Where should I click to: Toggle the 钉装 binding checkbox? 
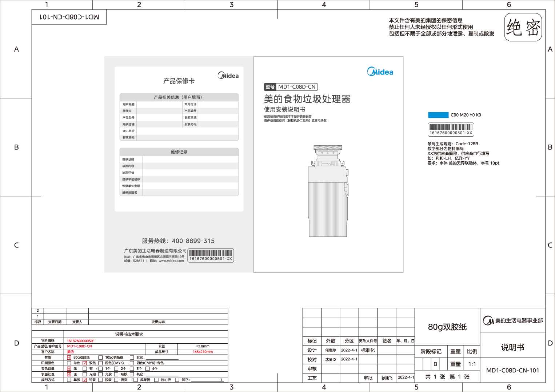coord(85,380)
